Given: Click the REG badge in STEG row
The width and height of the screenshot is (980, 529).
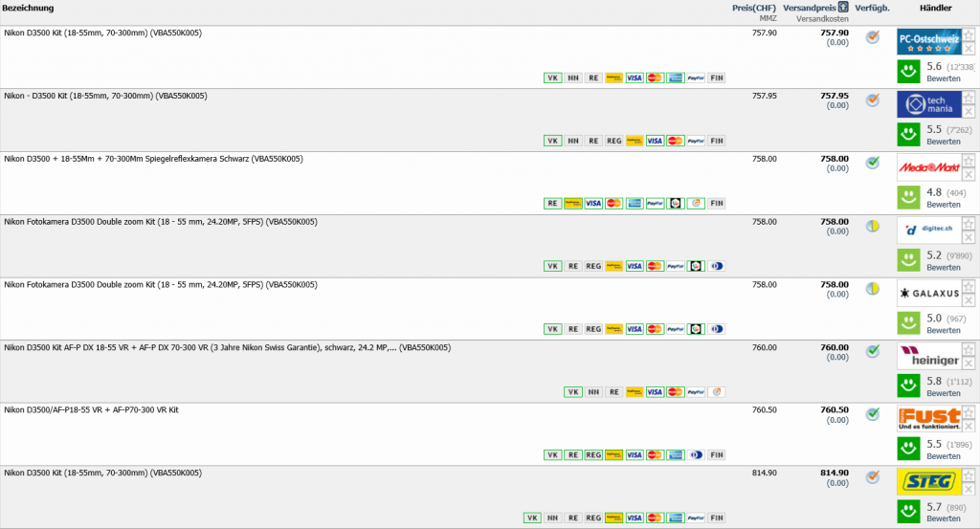Looking at the screenshot, I should pos(593,518).
